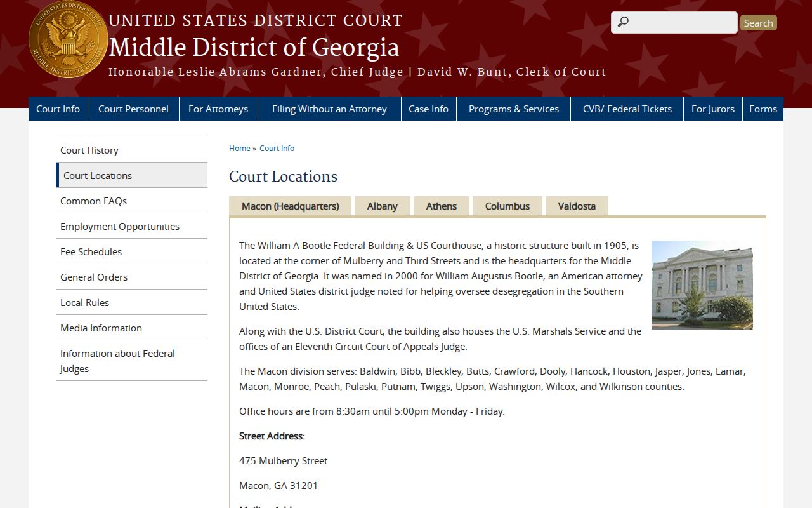This screenshot has width=812, height=508.
Task: Open the For Jurors menu
Action: click(713, 109)
